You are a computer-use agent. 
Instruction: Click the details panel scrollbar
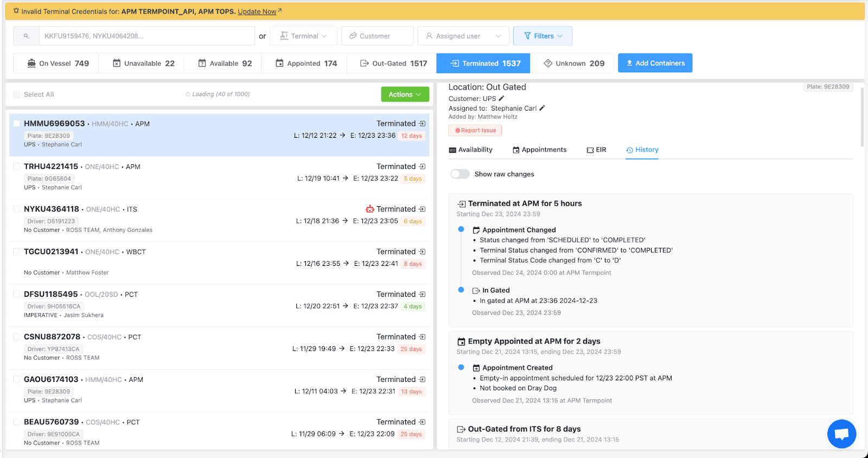862,117
